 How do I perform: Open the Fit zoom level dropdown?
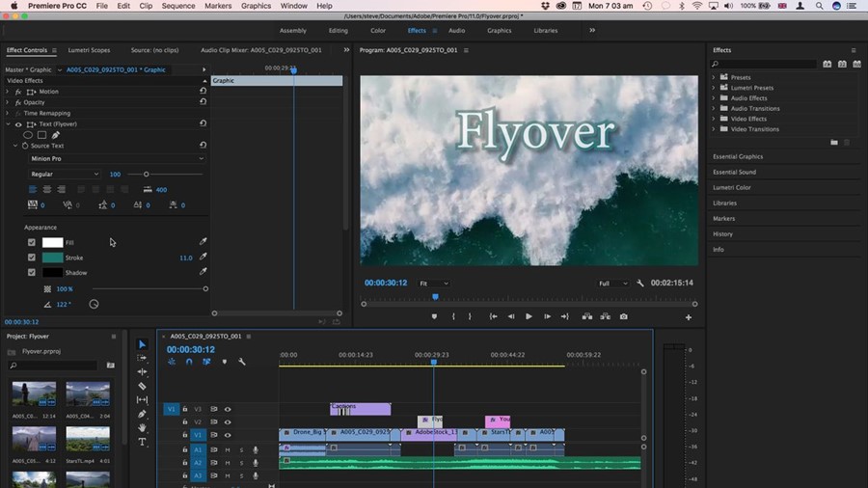[x=434, y=284]
